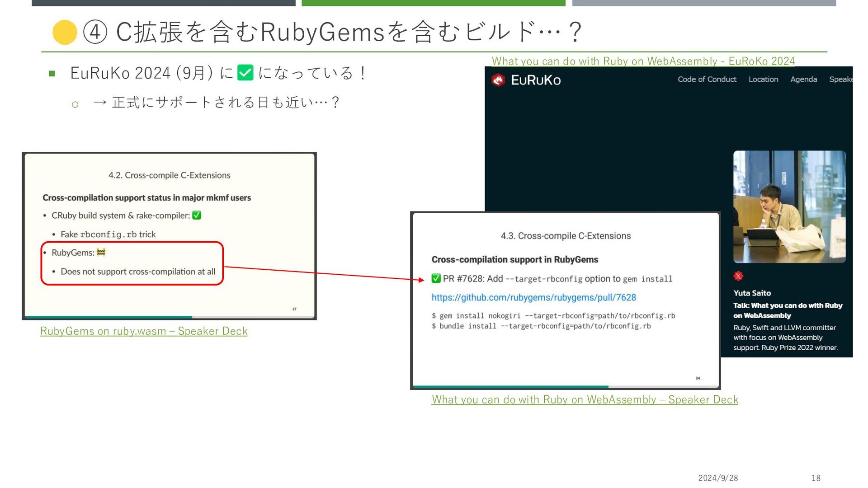The height and width of the screenshot is (488, 868).
Task: Click the green middle section header bar
Action: pyautogui.click(x=433, y=3)
